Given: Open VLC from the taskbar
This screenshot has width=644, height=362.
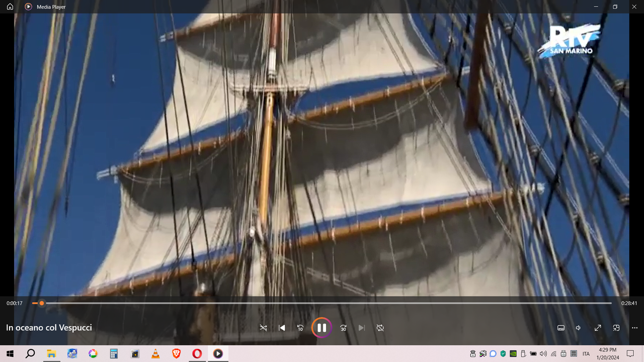Looking at the screenshot, I should (x=155, y=354).
